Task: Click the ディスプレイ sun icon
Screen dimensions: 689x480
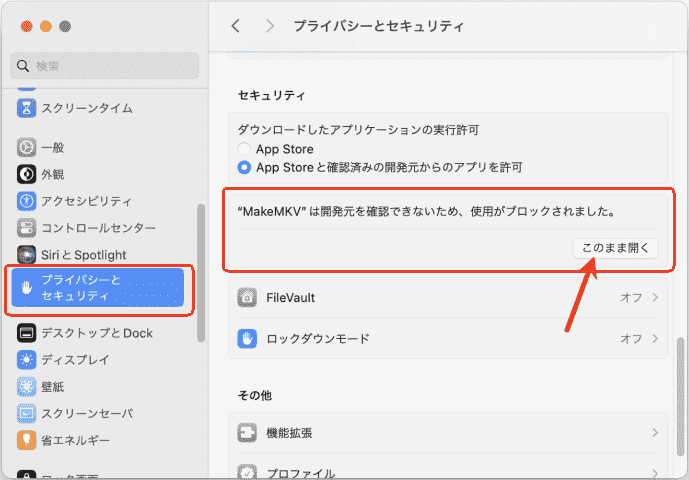Action: coord(26,360)
